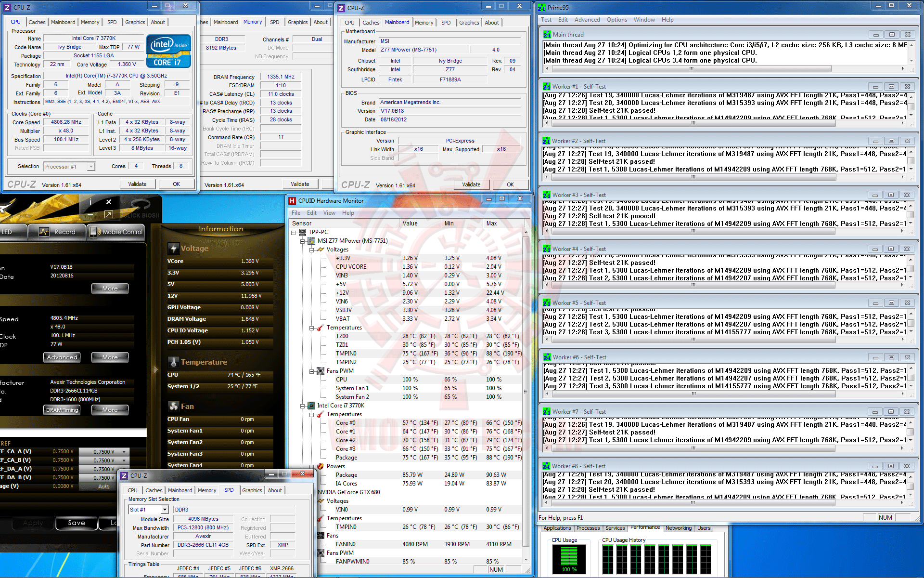
Task: Collapse the Intel Core i7 3770K tree node
Action: click(x=303, y=406)
